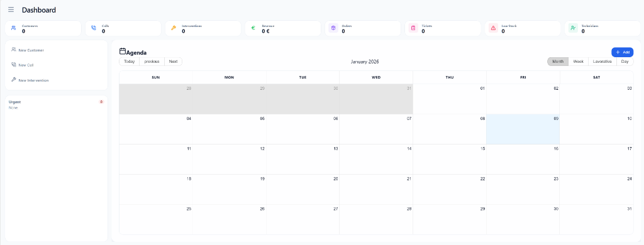Click the date number 28 in last row
Viewport: 644px width, 245px height.
tap(409, 209)
